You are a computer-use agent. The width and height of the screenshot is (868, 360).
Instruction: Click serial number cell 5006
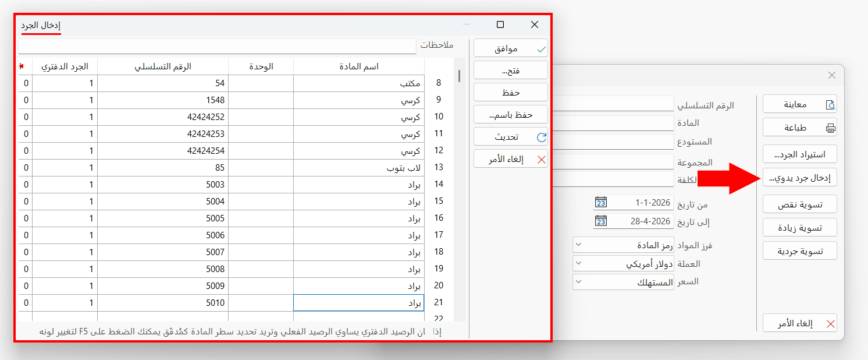(x=163, y=235)
